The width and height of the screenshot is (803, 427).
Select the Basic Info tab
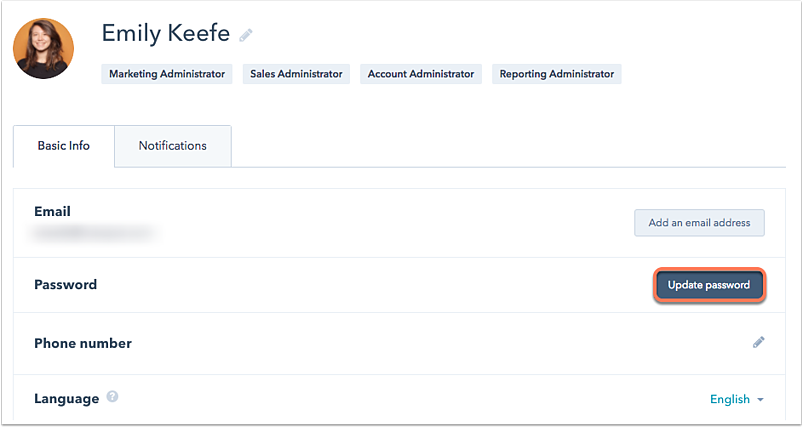(64, 146)
